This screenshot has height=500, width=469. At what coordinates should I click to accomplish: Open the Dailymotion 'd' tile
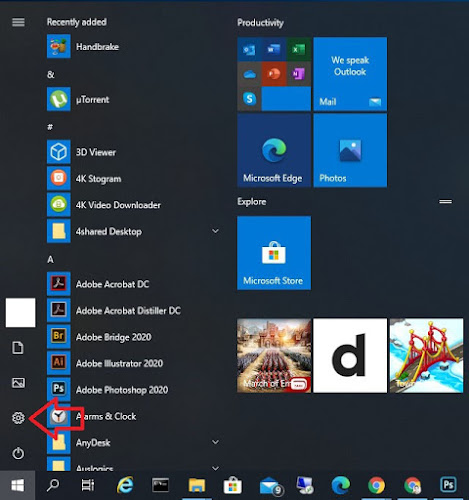tap(350, 356)
